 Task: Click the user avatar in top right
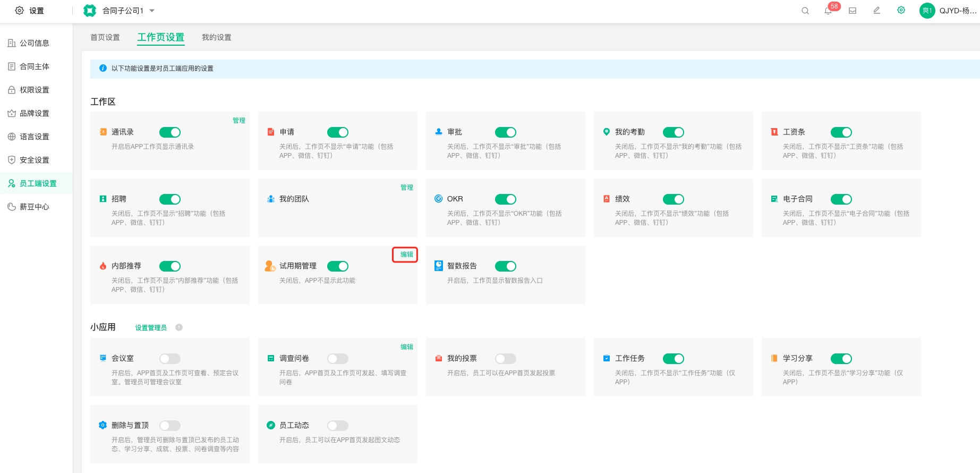click(x=927, y=11)
